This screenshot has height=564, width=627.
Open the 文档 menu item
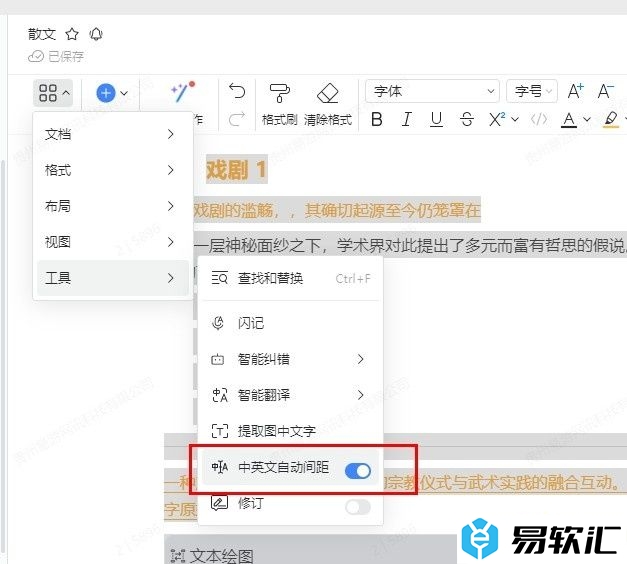click(x=113, y=134)
